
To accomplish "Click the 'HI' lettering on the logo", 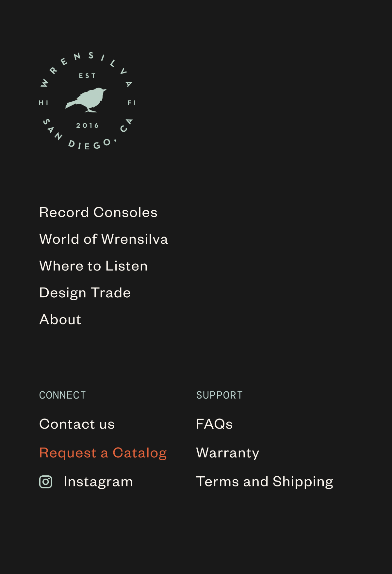I will (x=44, y=103).
